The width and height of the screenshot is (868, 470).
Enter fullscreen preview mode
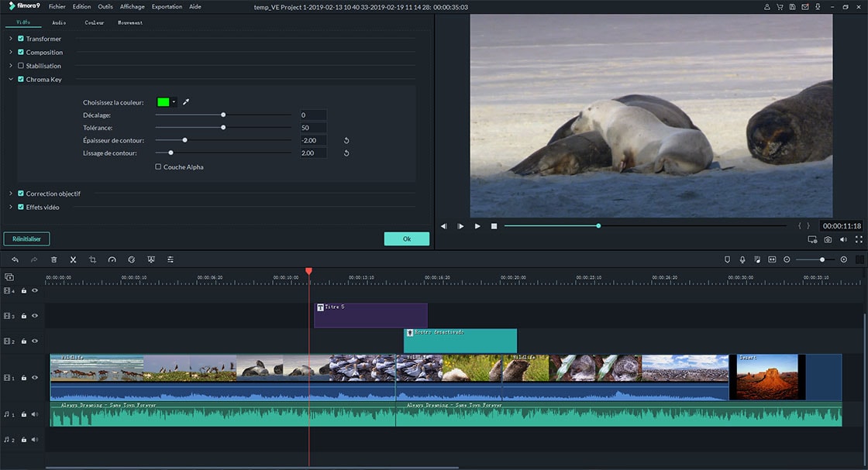click(x=859, y=239)
